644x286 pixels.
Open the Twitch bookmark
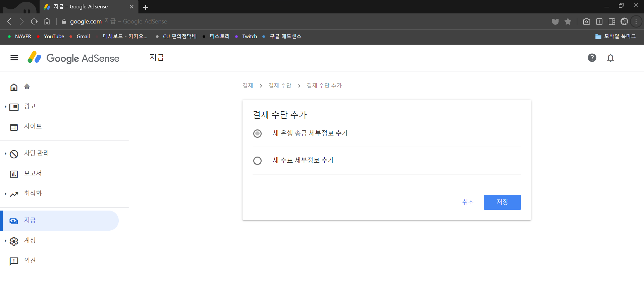(246, 36)
